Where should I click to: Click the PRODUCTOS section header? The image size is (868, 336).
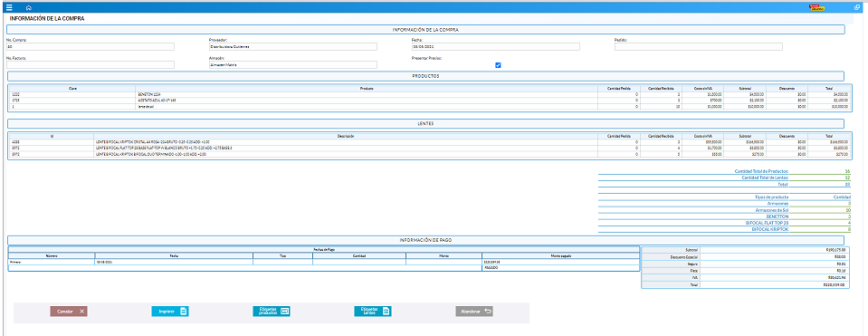(x=425, y=76)
